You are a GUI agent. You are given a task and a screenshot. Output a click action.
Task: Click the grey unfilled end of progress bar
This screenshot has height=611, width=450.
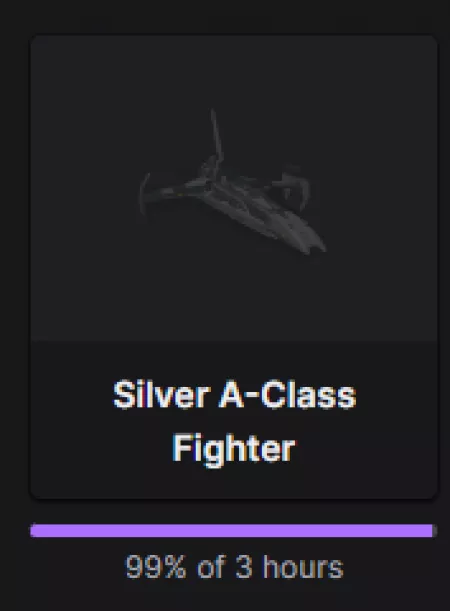tap(435, 531)
